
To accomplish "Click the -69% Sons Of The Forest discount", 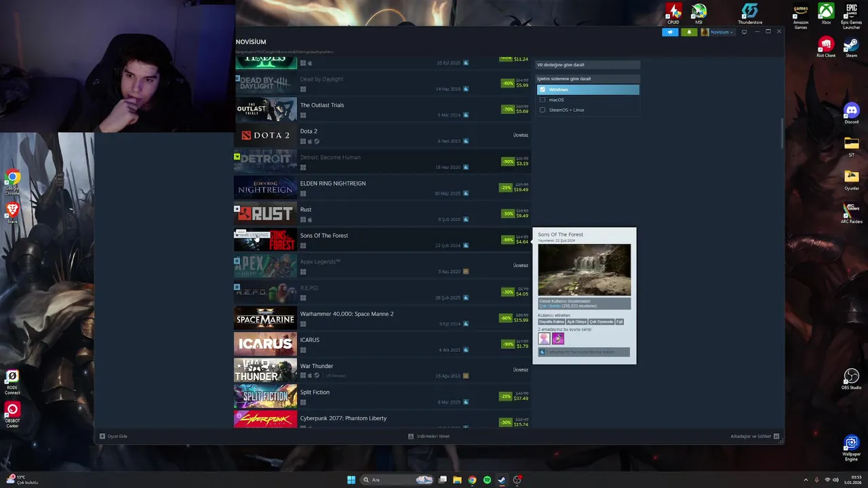I will 507,239.
